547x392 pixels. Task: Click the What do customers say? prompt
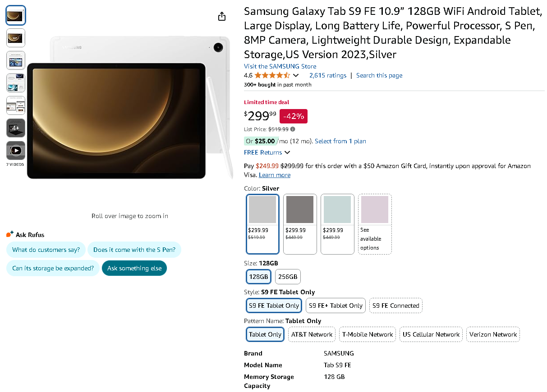46,249
